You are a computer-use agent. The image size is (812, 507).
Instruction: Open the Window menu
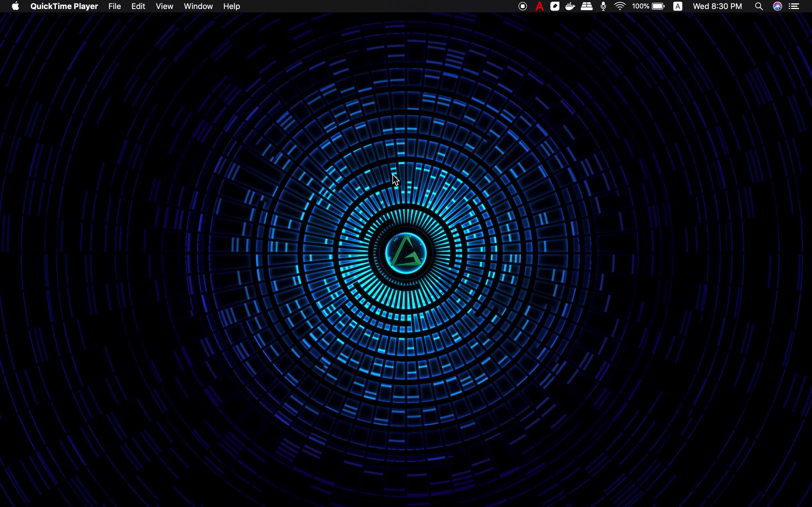pyautogui.click(x=198, y=6)
